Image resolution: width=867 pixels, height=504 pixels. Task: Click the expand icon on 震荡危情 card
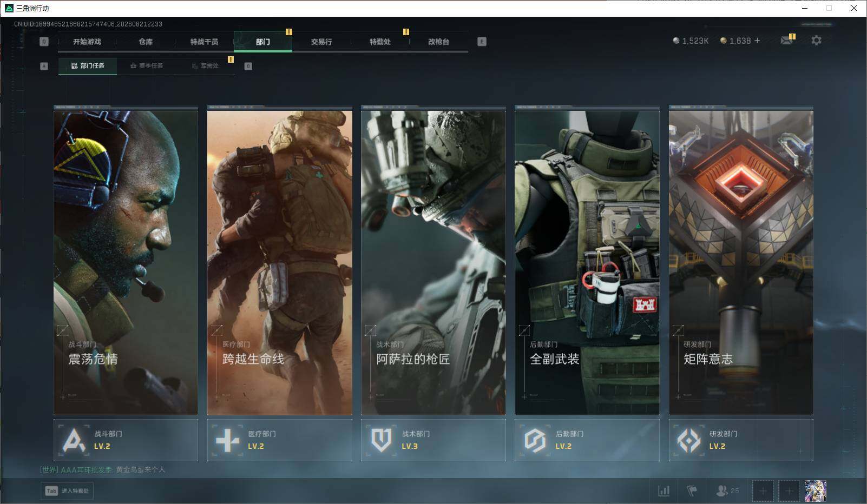tap(63, 330)
